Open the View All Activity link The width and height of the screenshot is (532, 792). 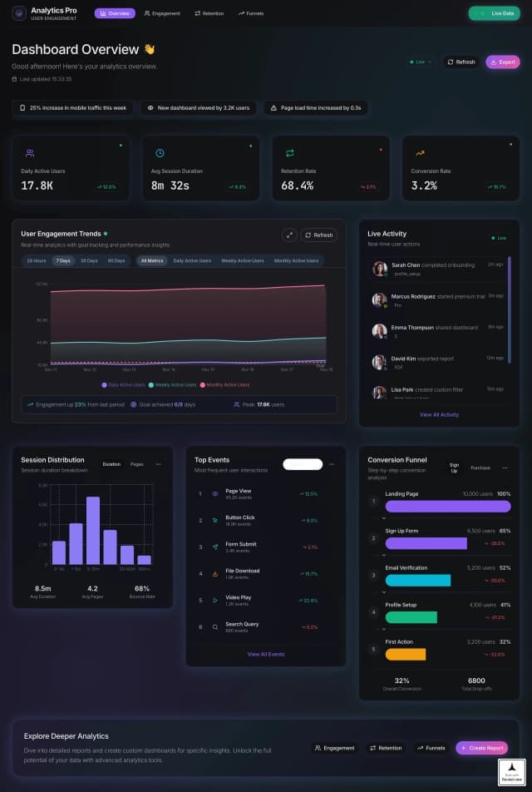click(x=438, y=414)
